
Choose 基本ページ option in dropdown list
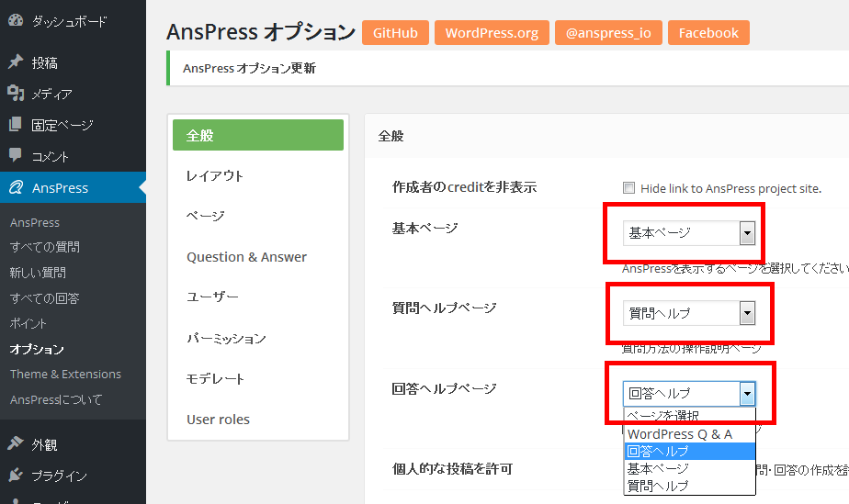[690, 468]
